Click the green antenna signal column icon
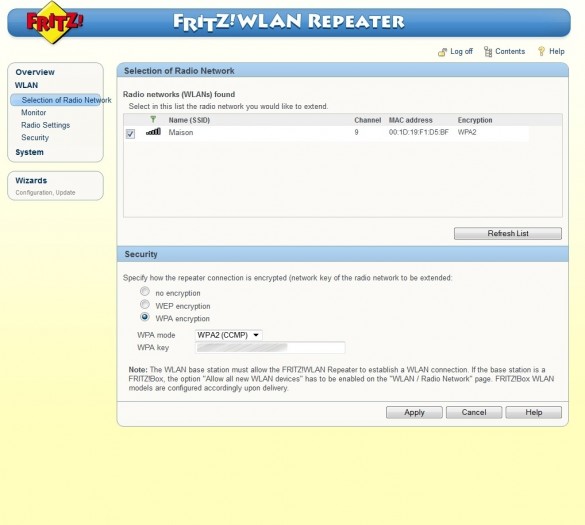The height and width of the screenshot is (525, 585). [x=153, y=120]
